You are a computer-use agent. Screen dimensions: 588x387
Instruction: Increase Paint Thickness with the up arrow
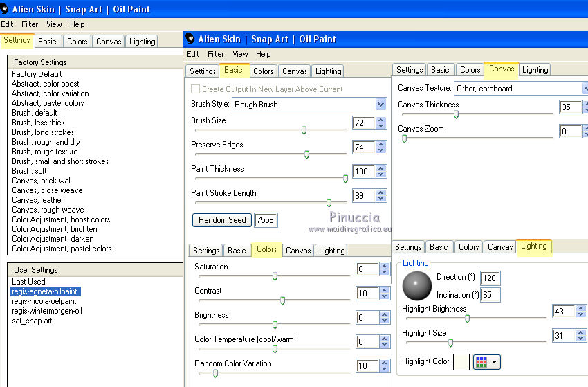tap(381, 168)
